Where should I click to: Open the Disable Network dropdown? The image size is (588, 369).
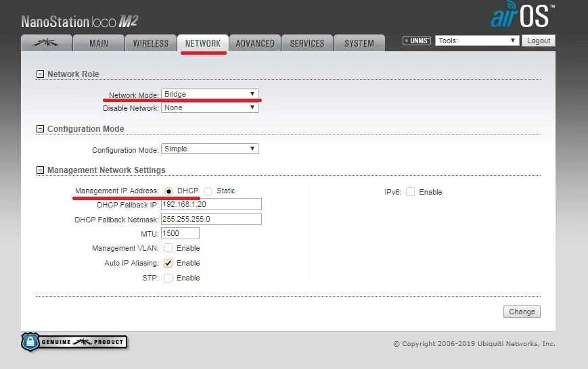coord(210,107)
